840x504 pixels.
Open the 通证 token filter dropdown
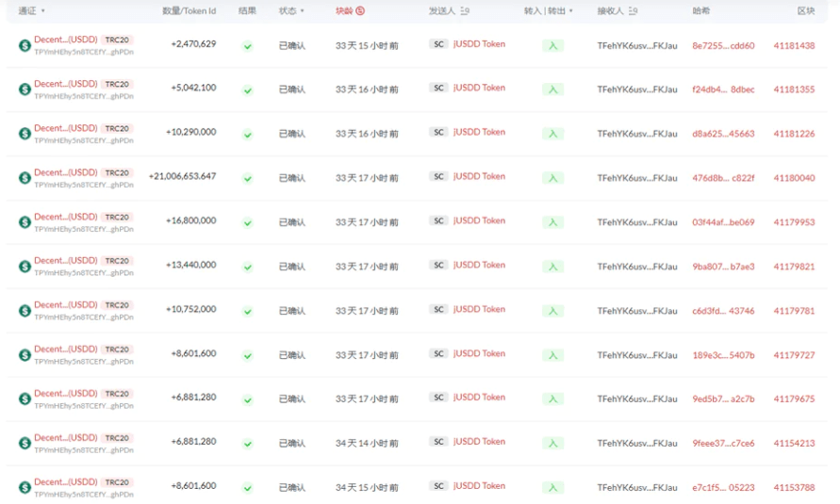(x=32, y=11)
